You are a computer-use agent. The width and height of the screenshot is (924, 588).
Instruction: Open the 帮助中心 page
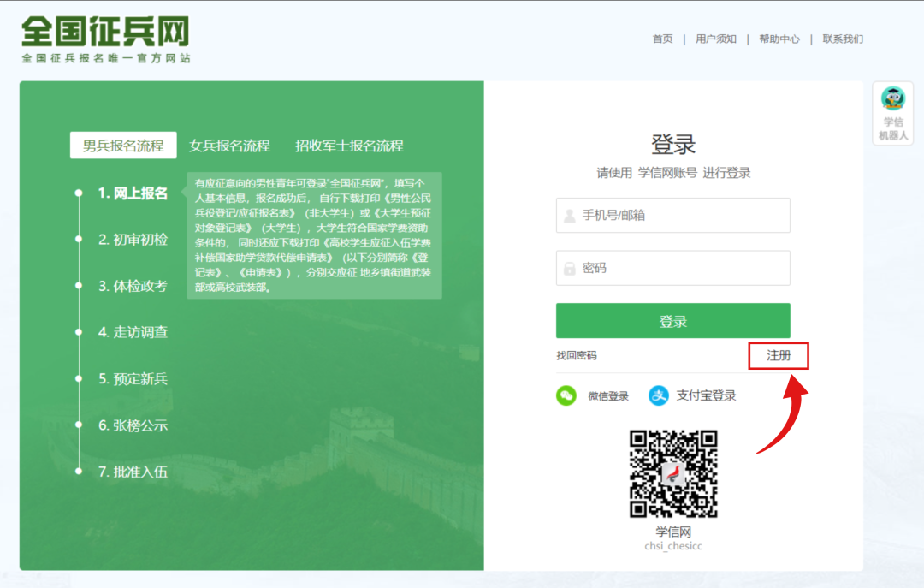(x=778, y=39)
